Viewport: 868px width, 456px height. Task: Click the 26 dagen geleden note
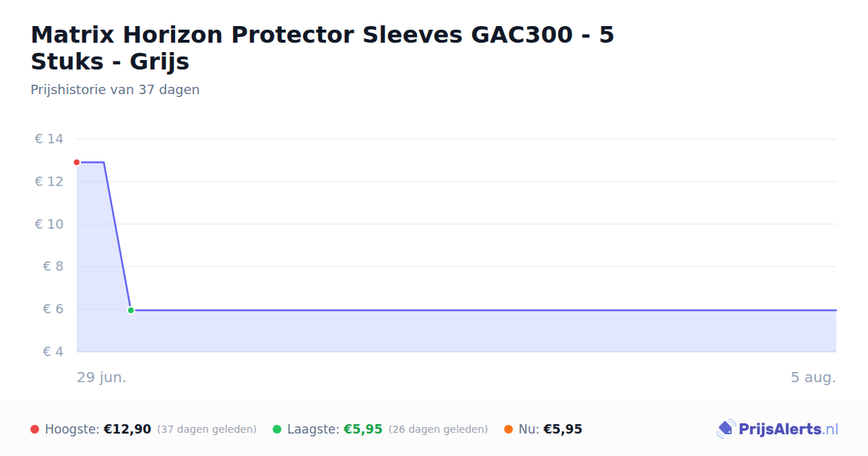point(438,429)
